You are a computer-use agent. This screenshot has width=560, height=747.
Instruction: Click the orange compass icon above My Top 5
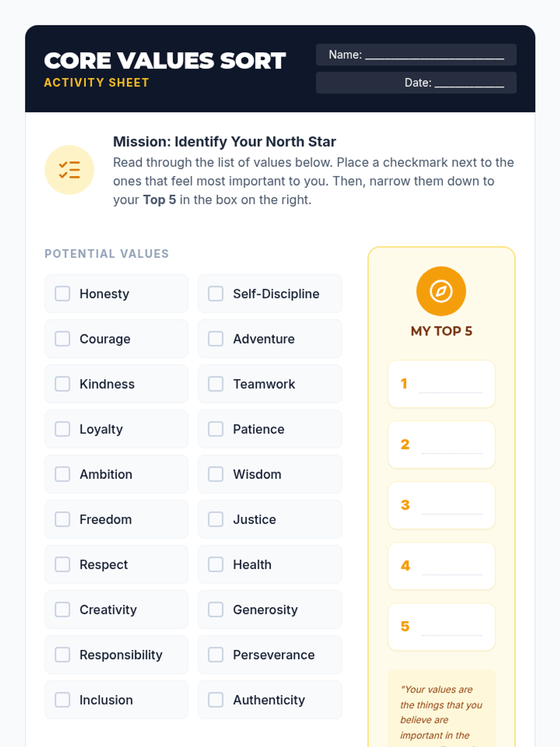tap(441, 291)
